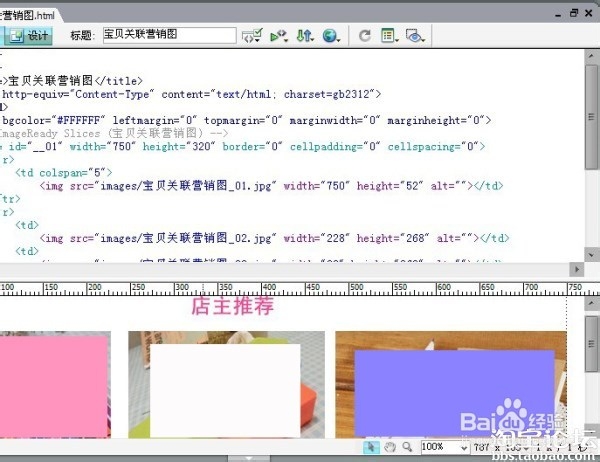Click the <td colspan="5"> code line
Screen dimensions: 600x462
click(x=64, y=173)
